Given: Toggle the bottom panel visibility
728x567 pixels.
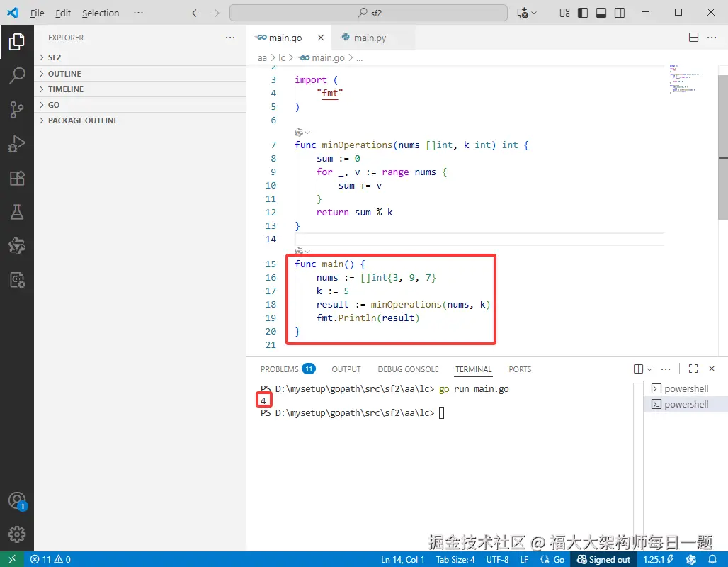Looking at the screenshot, I should pos(601,13).
